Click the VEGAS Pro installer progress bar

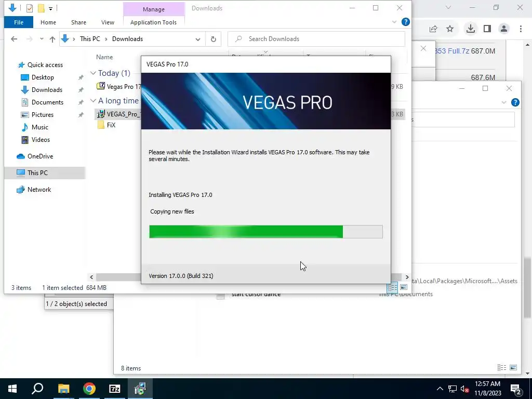point(265,232)
